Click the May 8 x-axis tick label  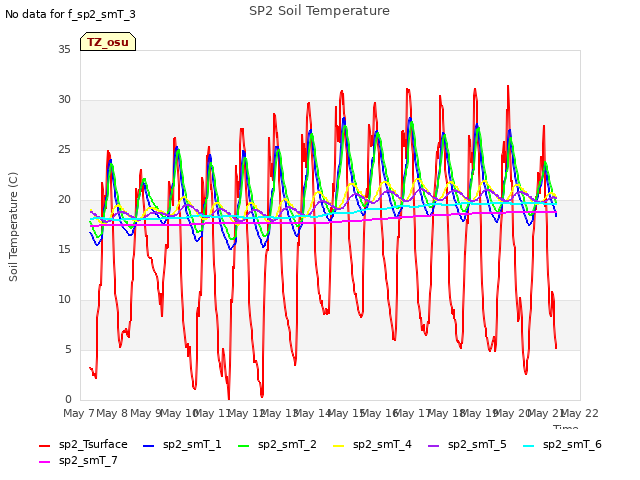[112, 413]
